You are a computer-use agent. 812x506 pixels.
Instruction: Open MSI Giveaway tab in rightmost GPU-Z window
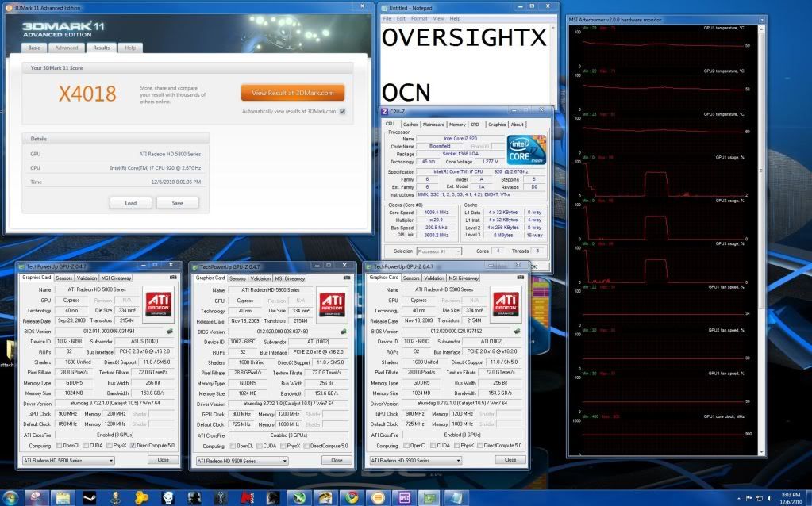pyautogui.click(x=464, y=278)
